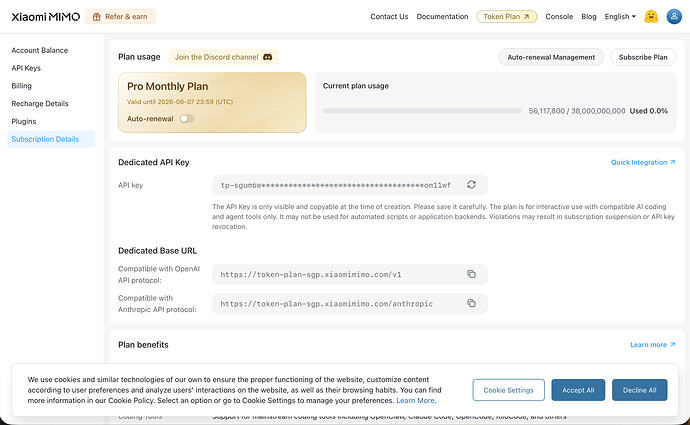
Task: Select API Keys in sidebar
Action: 26,68
